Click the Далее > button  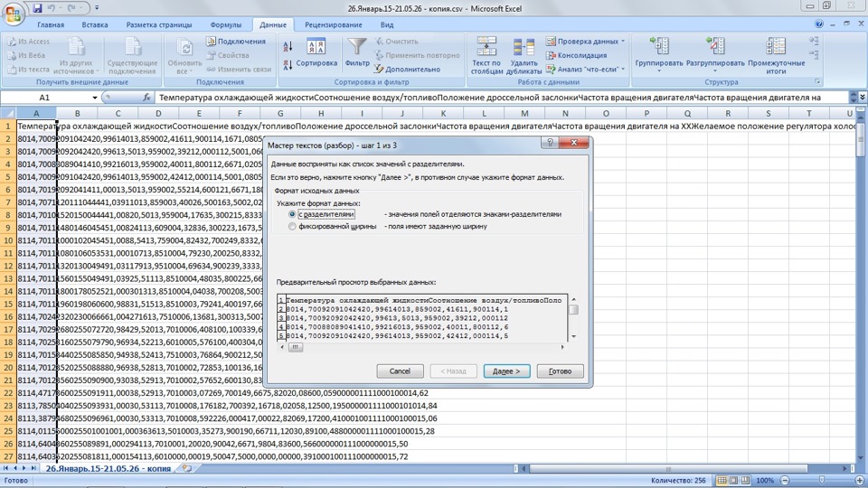[506, 371]
